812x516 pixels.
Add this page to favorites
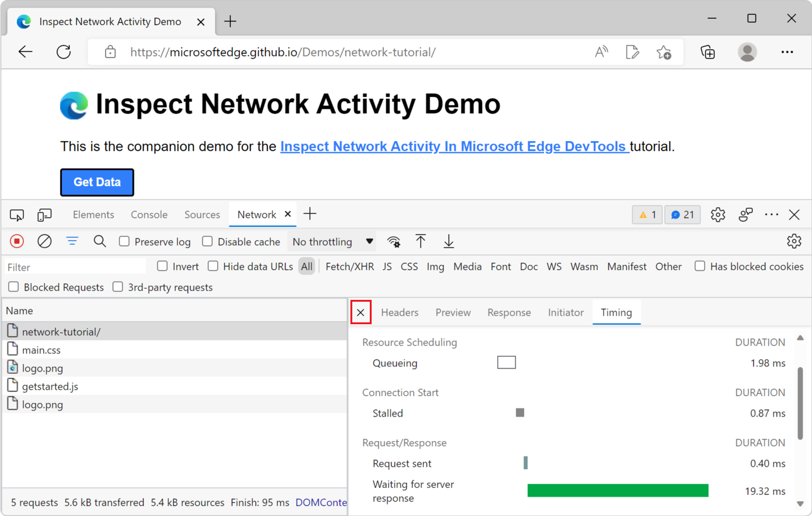pos(664,52)
